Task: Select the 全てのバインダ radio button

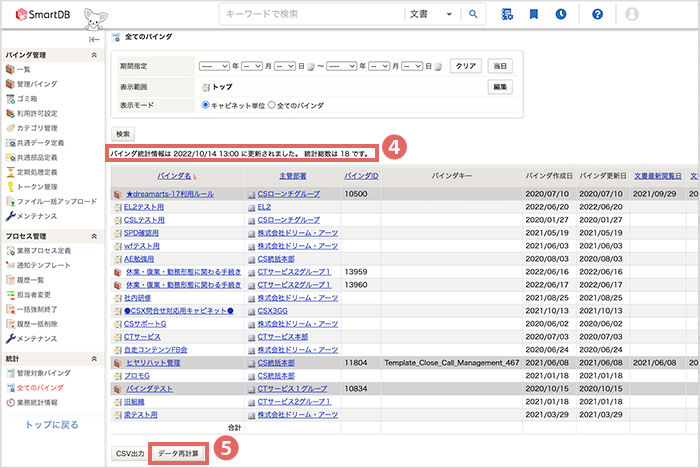Action: pos(271,105)
